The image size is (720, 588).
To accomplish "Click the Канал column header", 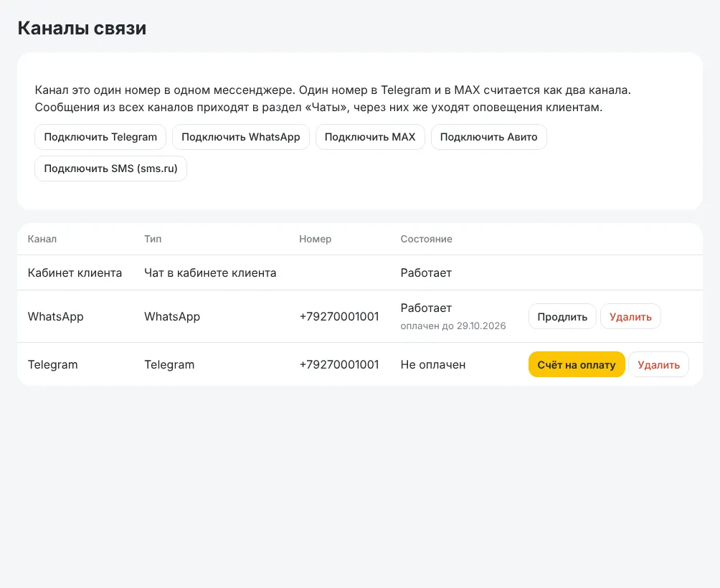I will (42, 239).
